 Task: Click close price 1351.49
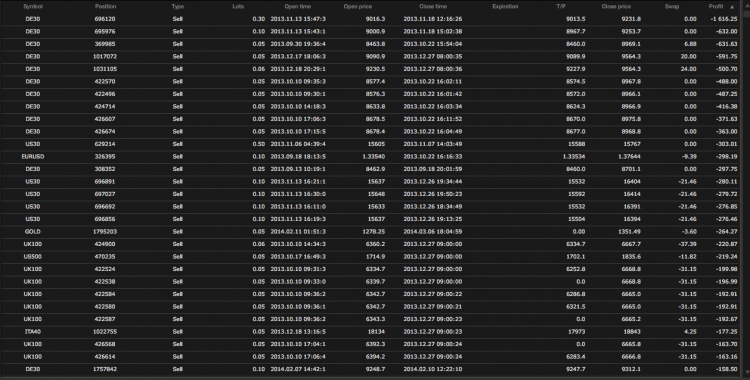point(629,232)
